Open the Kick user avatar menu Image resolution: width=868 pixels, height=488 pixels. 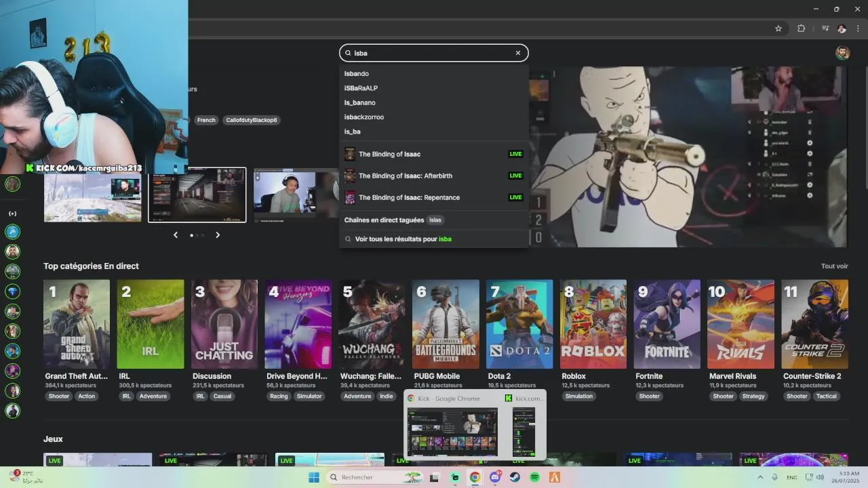click(x=842, y=53)
